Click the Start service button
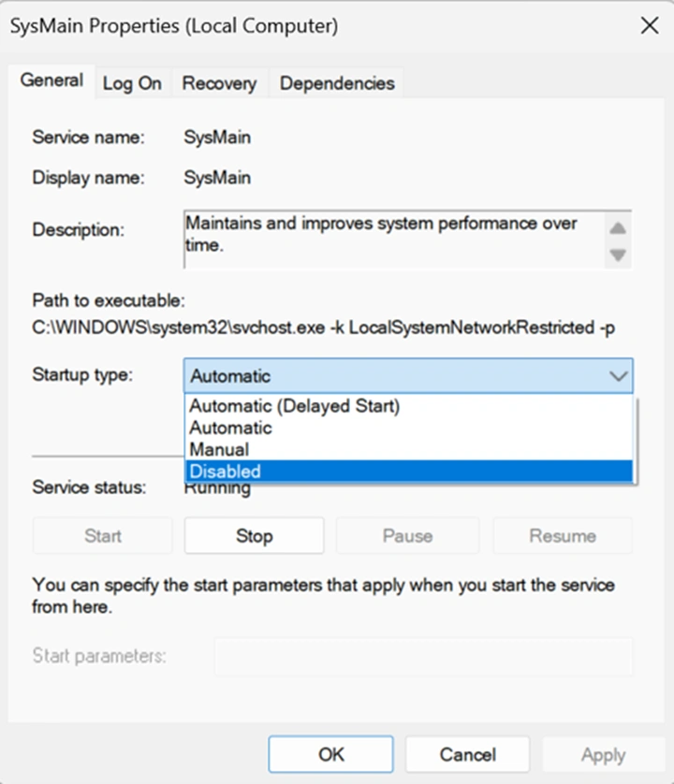Viewport: 674px width, 784px height. (x=103, y=536)
